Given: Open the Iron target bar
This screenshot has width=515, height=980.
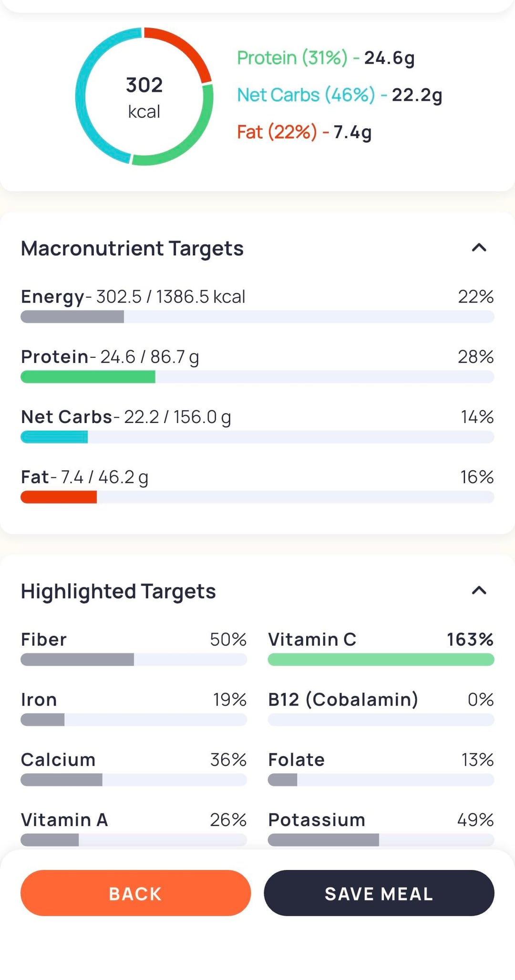Looking at the screenshot, I should (134, 719).
